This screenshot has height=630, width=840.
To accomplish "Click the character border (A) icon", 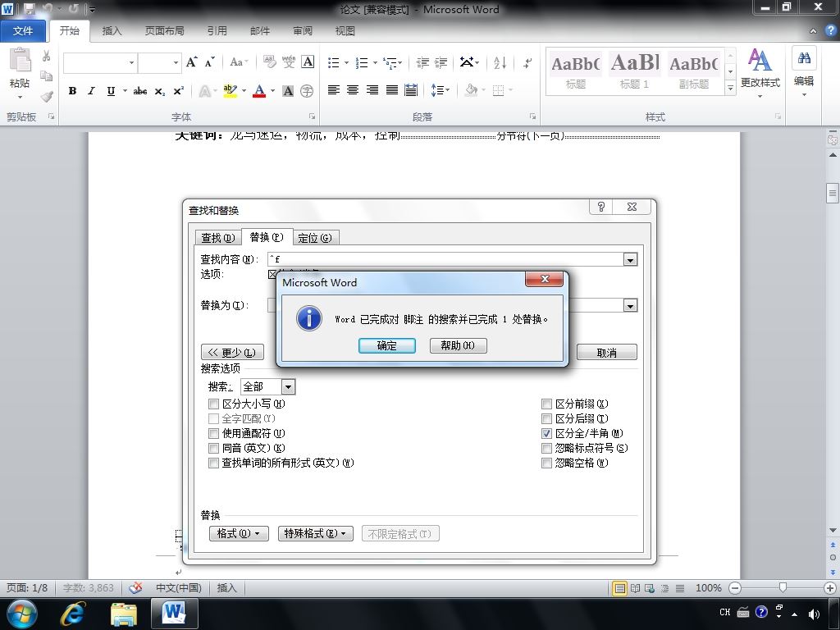I will 308,62.
